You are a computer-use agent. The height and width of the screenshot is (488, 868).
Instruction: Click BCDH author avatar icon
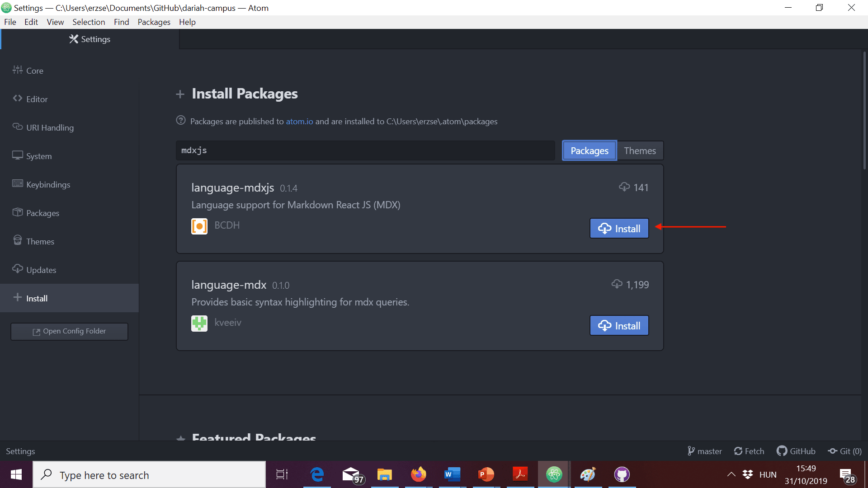(199, 226)
